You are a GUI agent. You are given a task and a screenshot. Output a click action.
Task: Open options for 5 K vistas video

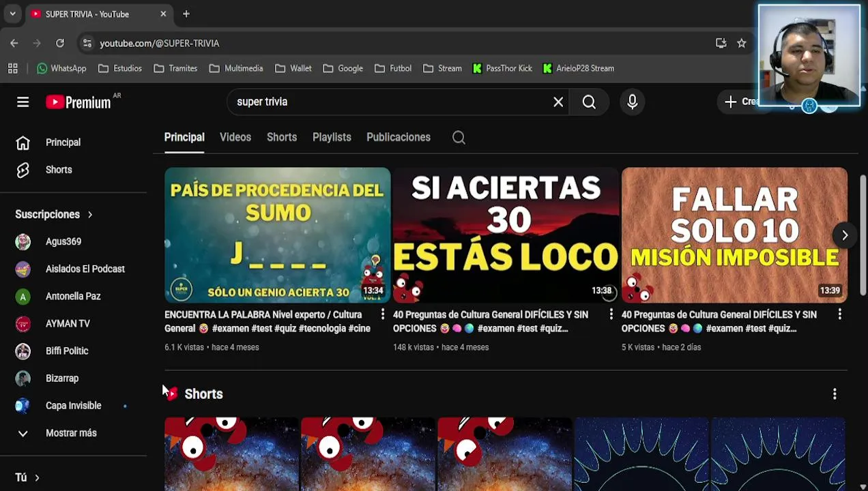(x=839, y=314)
